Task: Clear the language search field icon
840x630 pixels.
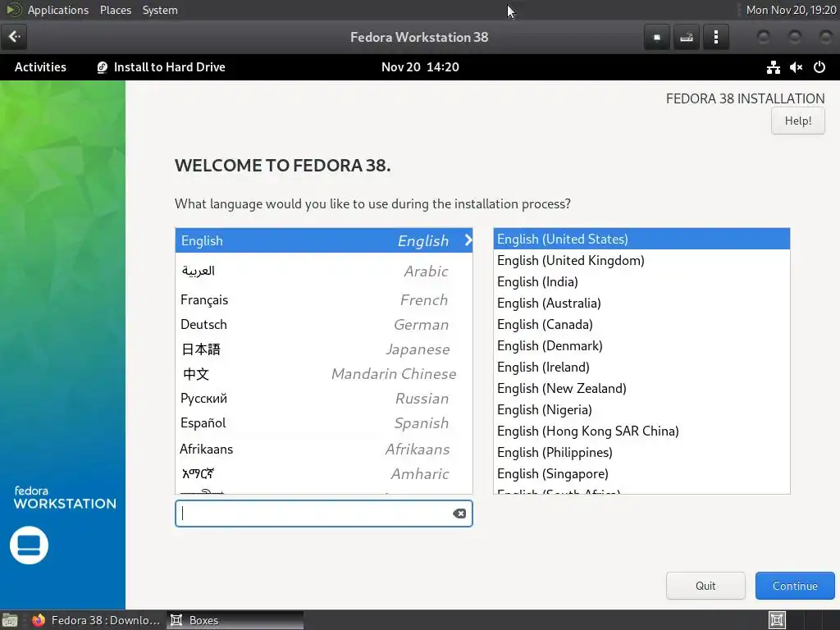Action: pyautogui.click(x=459, y=514)
